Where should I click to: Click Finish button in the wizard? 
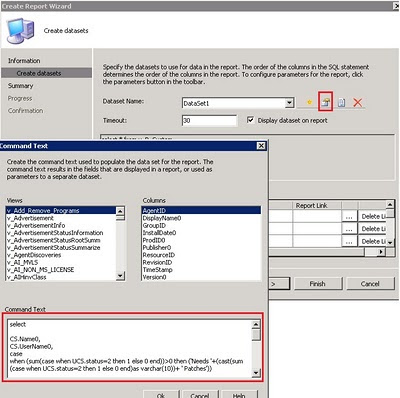click(x=317, y=284)
